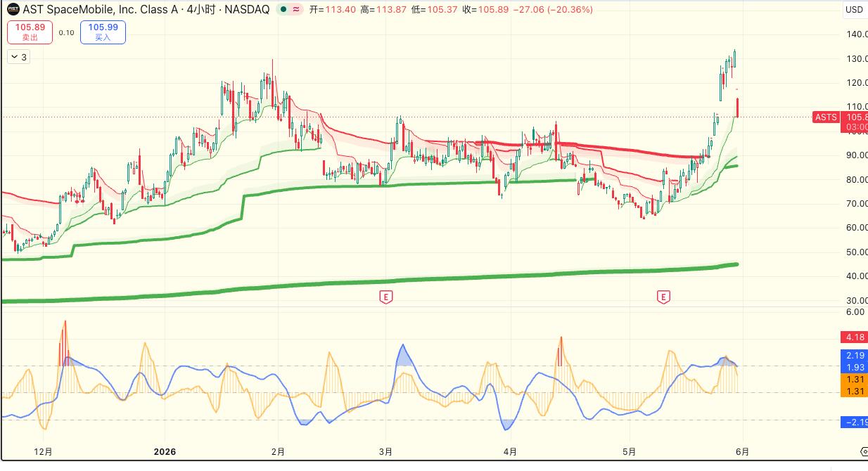This screenshot has height=471, width=868.
Task: Click the 3月 label on time axis
Action: coord(385,451)
